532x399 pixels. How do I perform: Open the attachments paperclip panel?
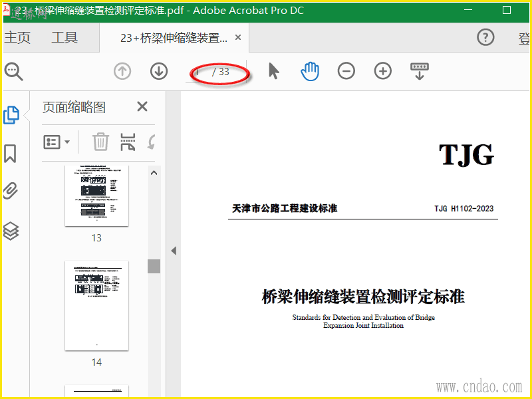coord(11,191)
